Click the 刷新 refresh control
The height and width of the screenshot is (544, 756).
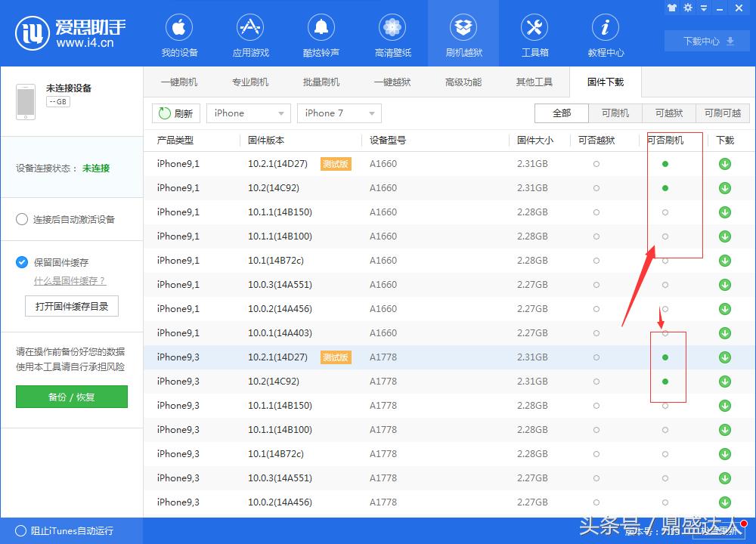(176, 113)
